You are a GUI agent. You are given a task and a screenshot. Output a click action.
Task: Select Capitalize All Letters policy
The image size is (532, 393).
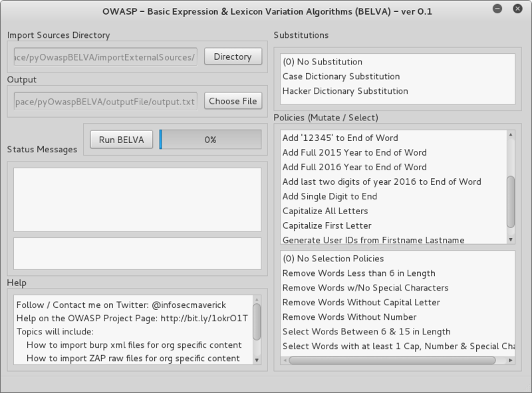coord(327,211)
